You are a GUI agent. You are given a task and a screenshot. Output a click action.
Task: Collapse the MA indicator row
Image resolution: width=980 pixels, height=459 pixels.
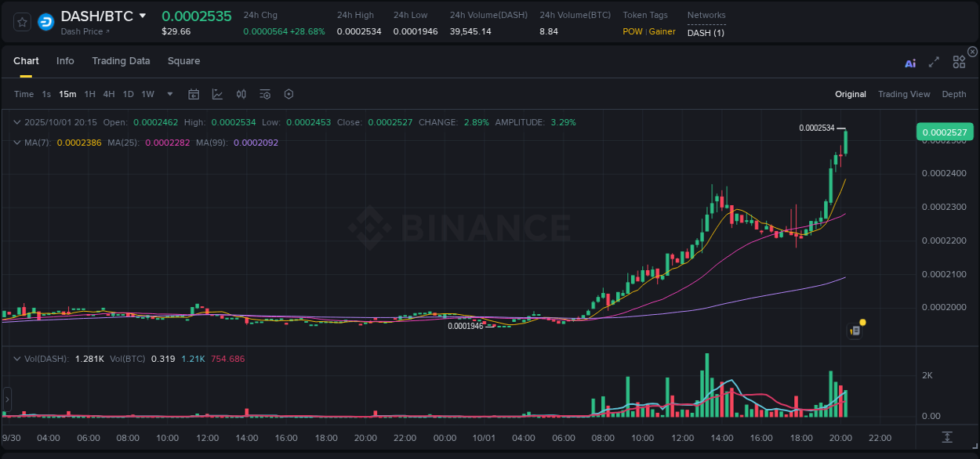(x=16, y=143)
